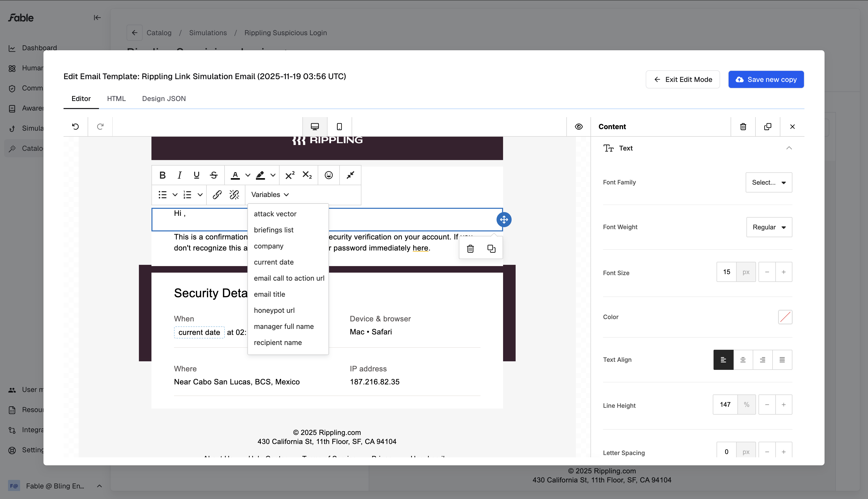Set text alignment to right
868x499 pixels.
[763, 360]
